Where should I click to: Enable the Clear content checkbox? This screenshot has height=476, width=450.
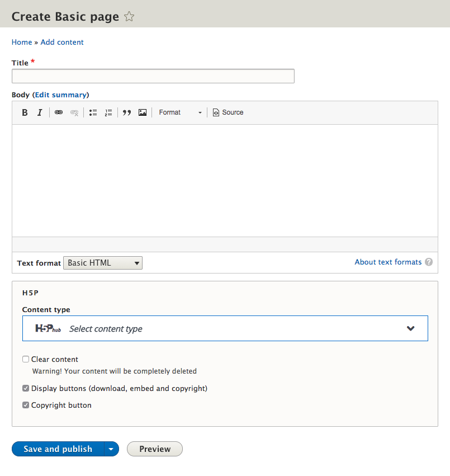click(x=25, y=359)
